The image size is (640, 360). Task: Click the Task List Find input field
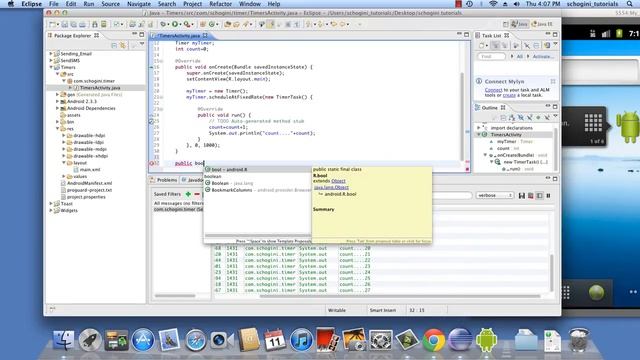pyautogui.click(x=491, y=56)
